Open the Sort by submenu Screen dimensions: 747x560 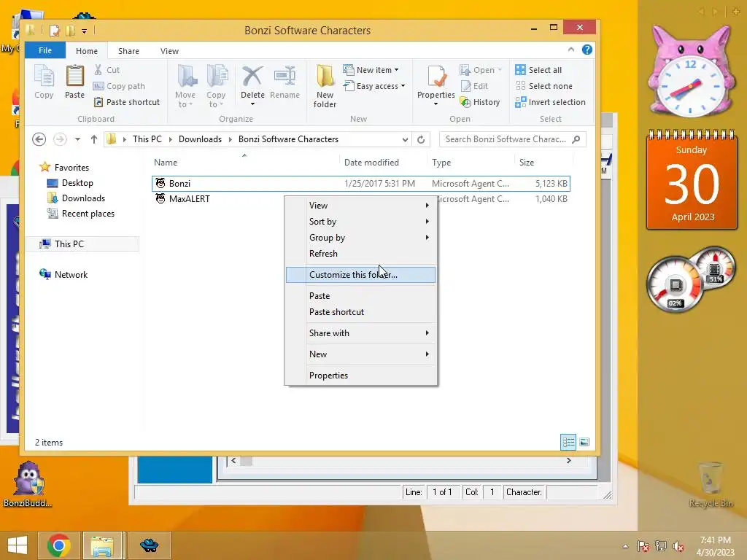click(x=360, y=222)
